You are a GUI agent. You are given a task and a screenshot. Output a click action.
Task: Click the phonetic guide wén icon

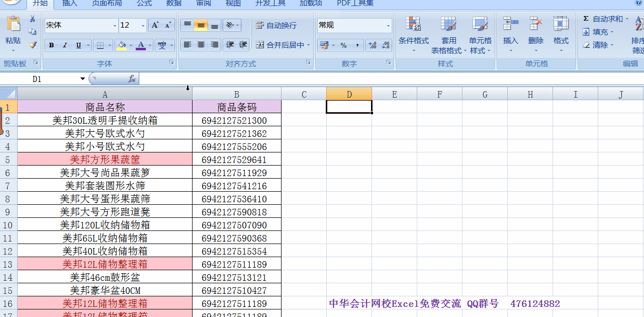pos(162,45)
